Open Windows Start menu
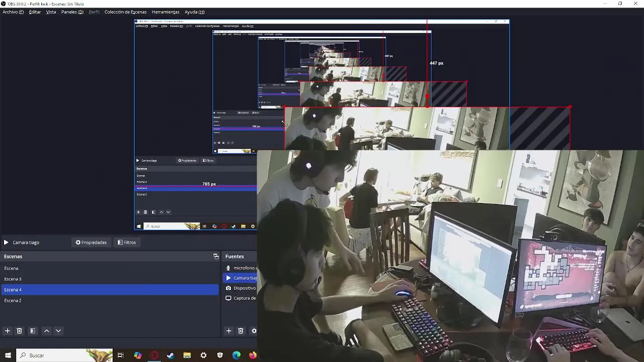 (8, 355)
